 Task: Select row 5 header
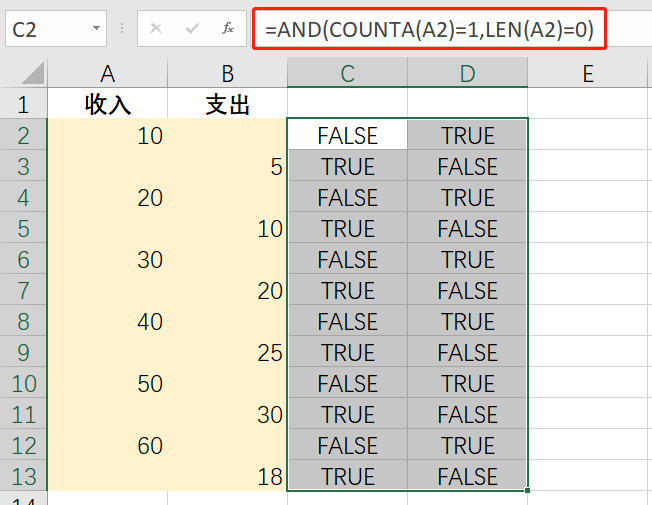tap(23, 228)
